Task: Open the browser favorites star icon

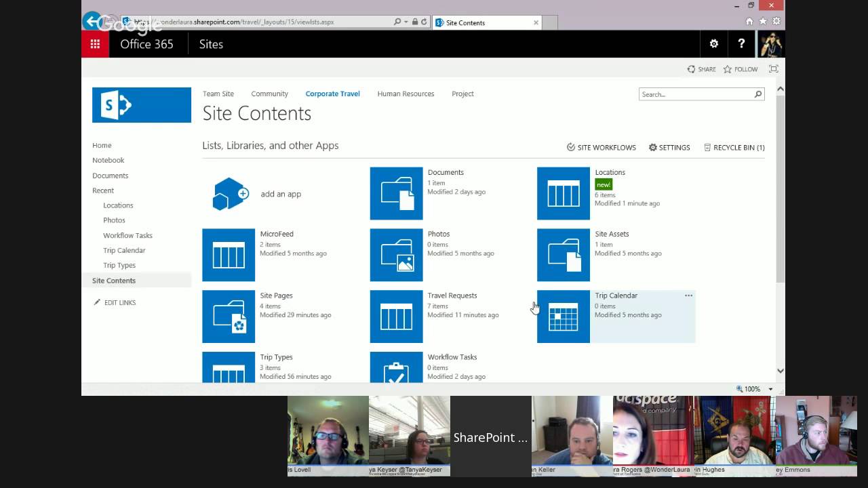Action: 763,22
